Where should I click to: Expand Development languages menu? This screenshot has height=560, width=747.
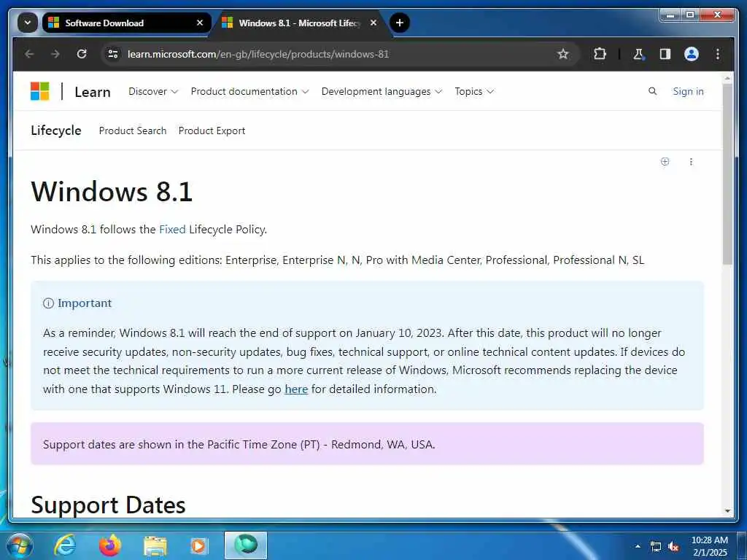[x=382, y=91]
